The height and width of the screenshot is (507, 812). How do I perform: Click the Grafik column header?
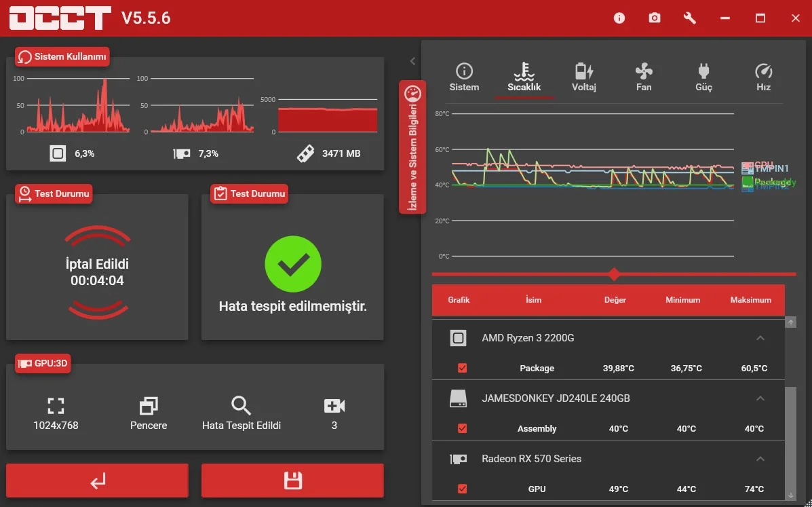click(x=459, y=300)
